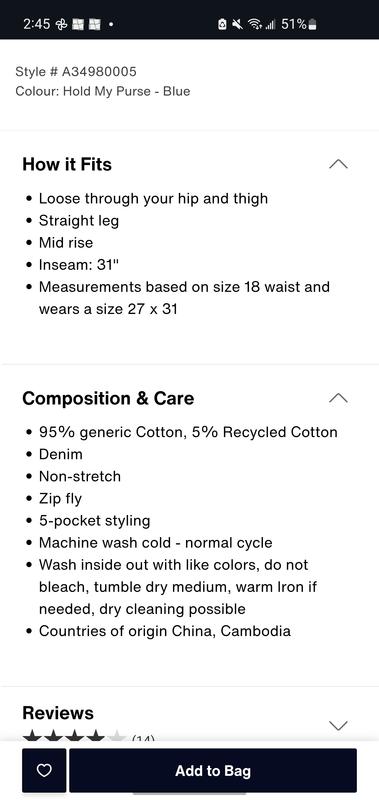
Task: Expand the Reviews section
Action: pos(338,725)
